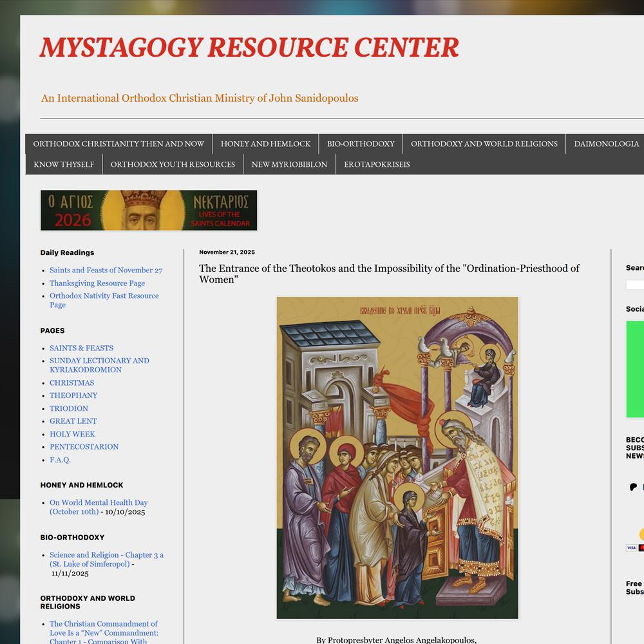Select the Erotapokriseis navigation tab
644x644 pixels.
[x=377, y=164]
